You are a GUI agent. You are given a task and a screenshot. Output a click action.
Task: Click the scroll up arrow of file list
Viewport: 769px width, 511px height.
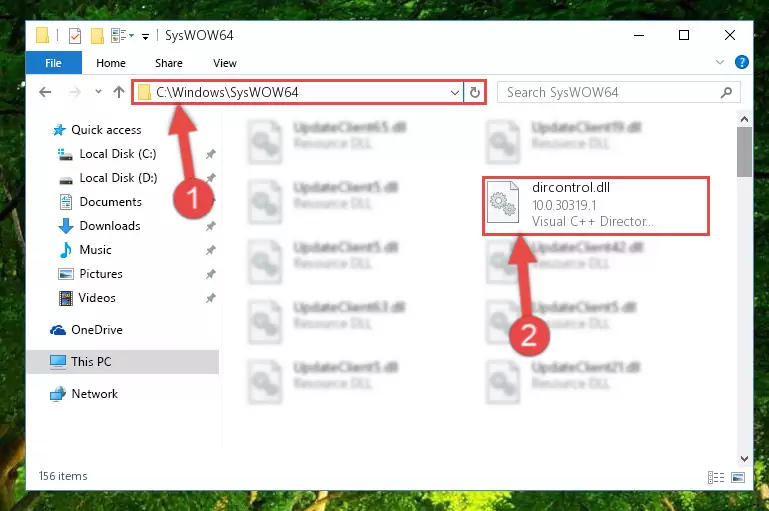point(744,119)
